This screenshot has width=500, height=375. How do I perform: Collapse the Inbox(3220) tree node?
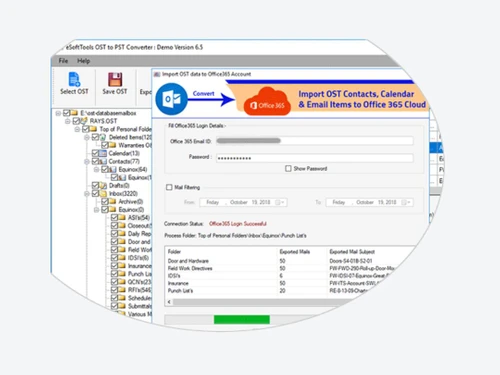87,194
